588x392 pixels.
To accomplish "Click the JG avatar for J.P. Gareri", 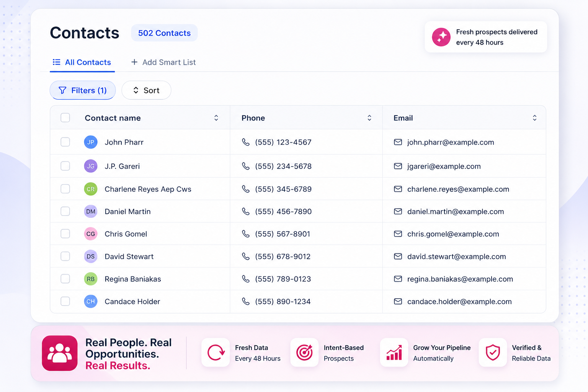I will (91, 166).
